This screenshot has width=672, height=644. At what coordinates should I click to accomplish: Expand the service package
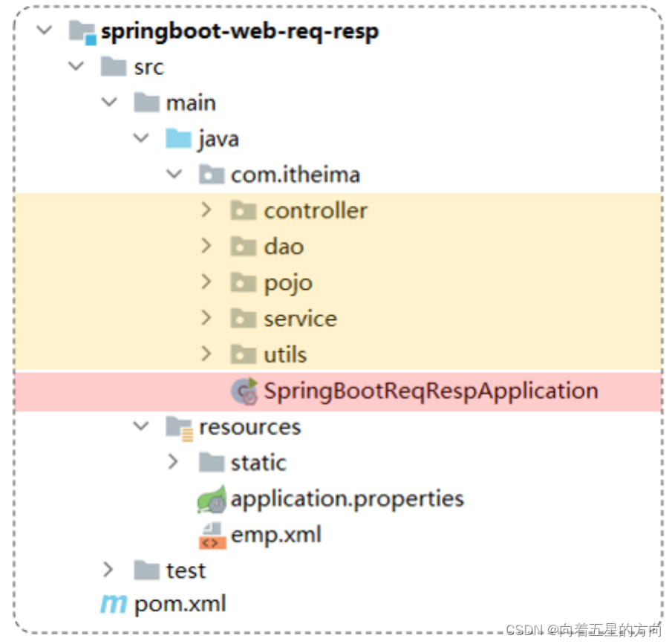click(x=206, y=318)
